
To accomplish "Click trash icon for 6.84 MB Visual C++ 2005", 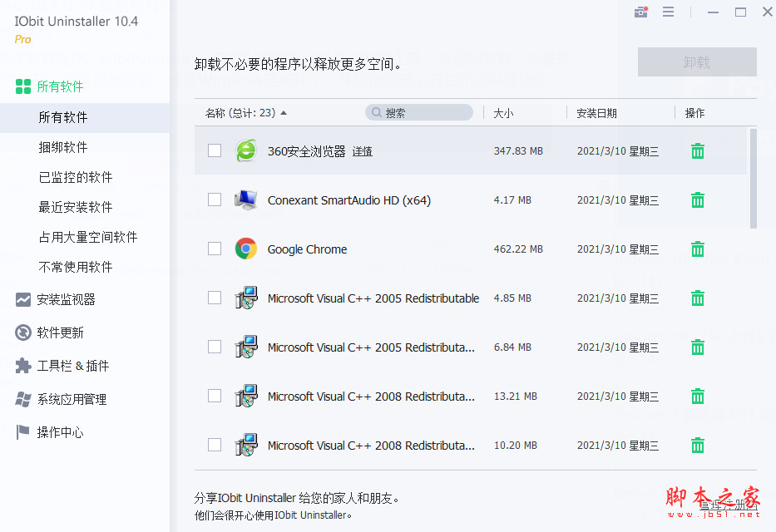I will click(698, 347).
